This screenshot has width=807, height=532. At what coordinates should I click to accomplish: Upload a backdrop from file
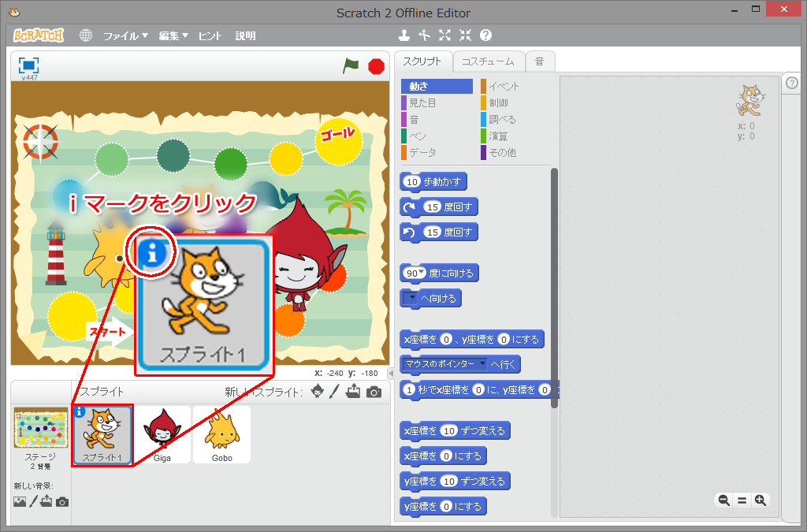pyautogui.click(x=46, y=501)
